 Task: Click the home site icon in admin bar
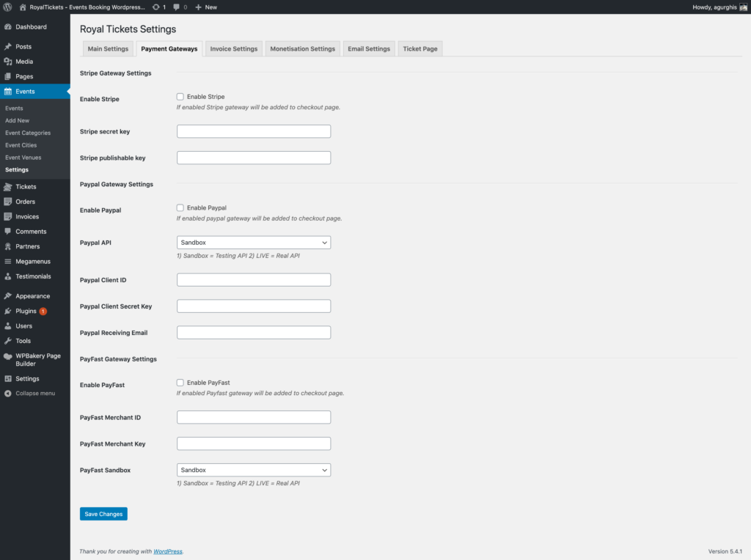[x=23, y=7]
